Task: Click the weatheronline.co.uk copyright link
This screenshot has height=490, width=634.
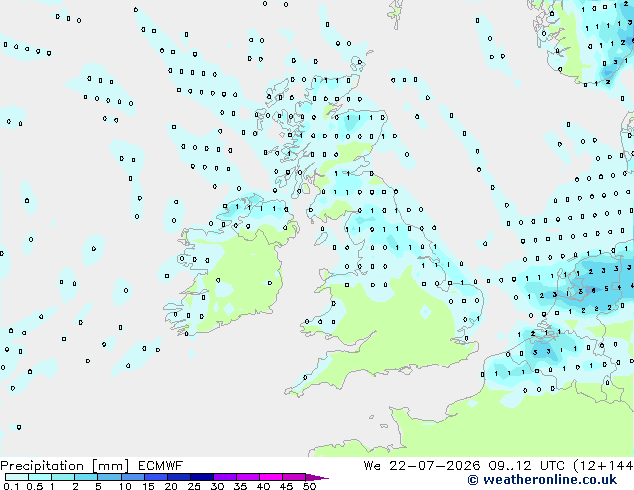Action: [542, 480]
